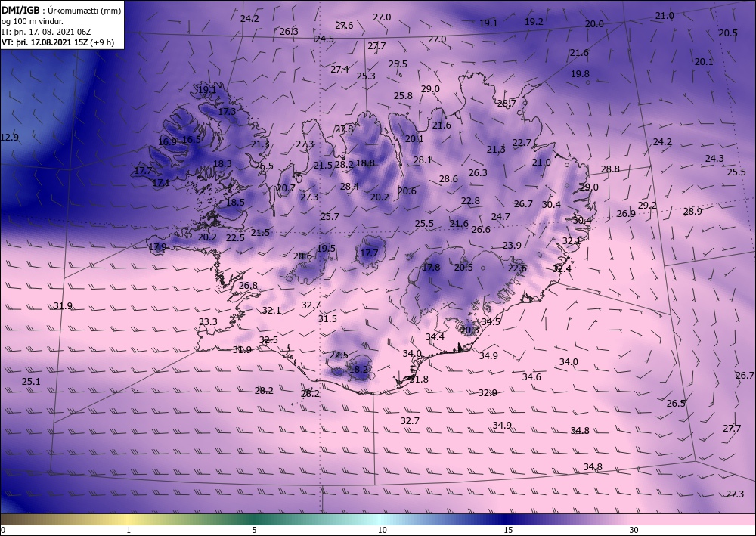
Task: Click the 25.3 value on the map
Action: [x=366, y=76]
